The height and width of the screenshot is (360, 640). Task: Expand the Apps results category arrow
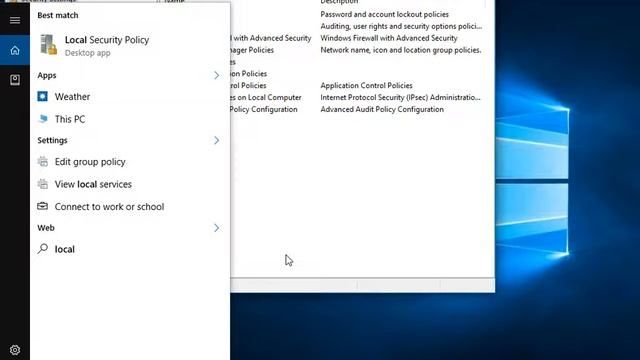click(216, 75)
